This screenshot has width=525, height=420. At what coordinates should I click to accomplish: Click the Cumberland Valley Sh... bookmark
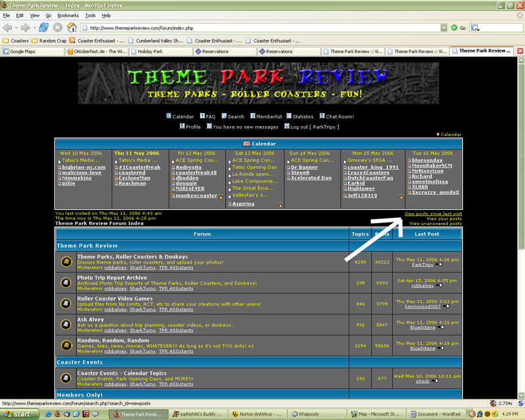(x=156, y=41)
